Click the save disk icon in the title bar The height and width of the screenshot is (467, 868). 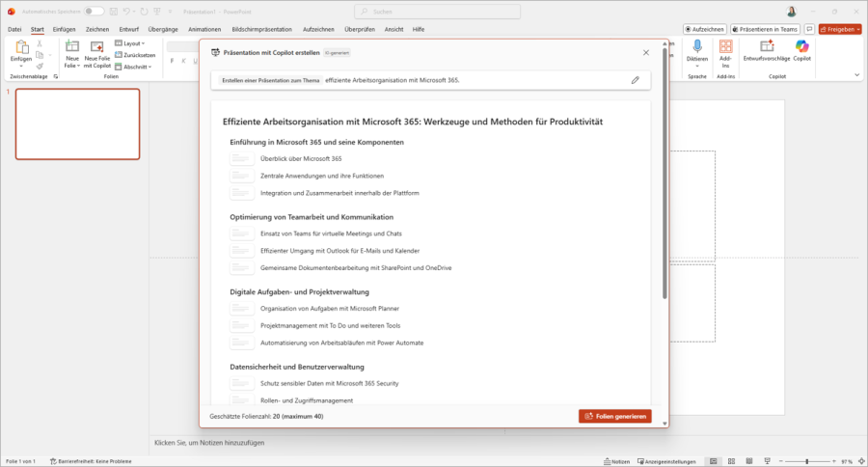click(114, 11)
